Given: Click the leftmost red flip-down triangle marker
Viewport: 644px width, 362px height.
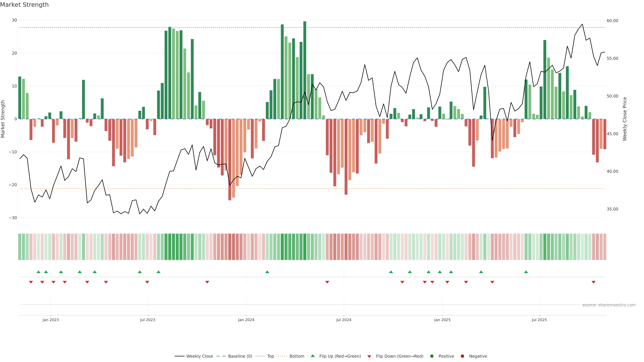Looking at the screenshot, I should [31, 282].
